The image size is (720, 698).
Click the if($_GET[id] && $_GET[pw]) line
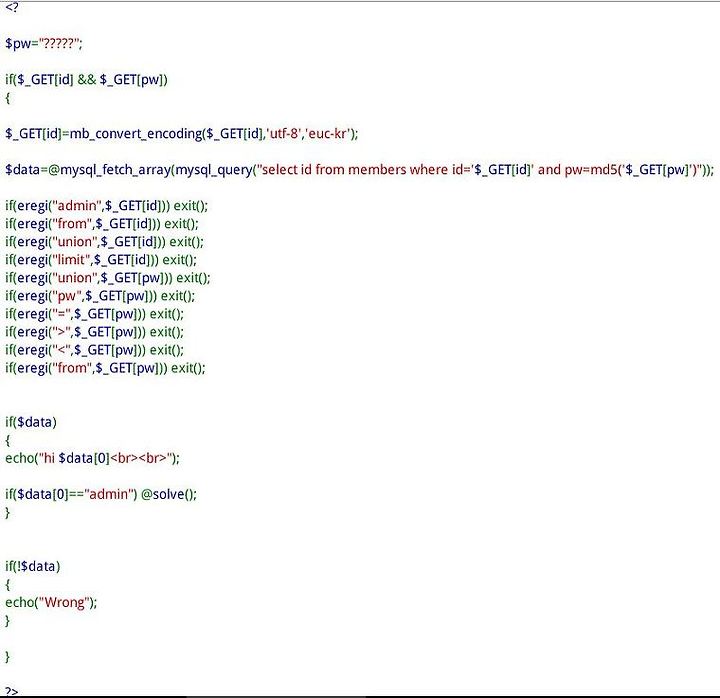(x=86, y=80)
